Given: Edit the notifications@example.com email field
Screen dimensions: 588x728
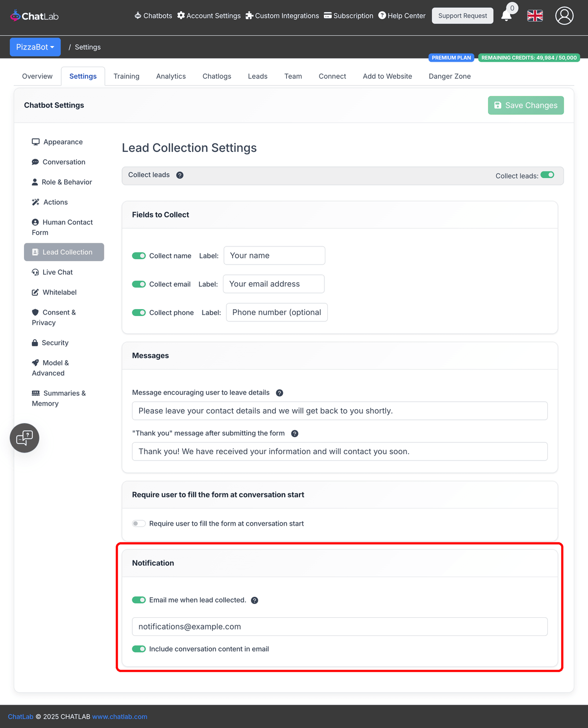Looking at the screenshot, I should [x=340, y=627].
